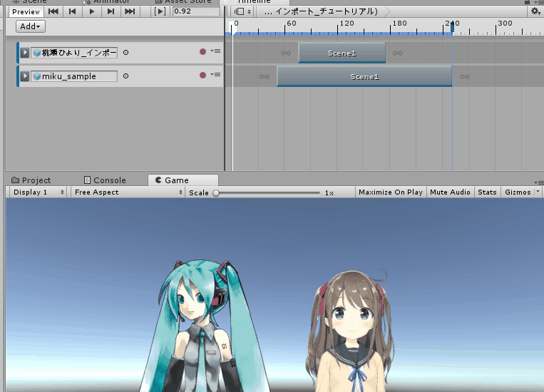Image resolution: width=544 pixels, height=392 pixels.
Task: Click post-extrapolation infinity icon on 桃瀬ひより track
Action: point(398,53)
